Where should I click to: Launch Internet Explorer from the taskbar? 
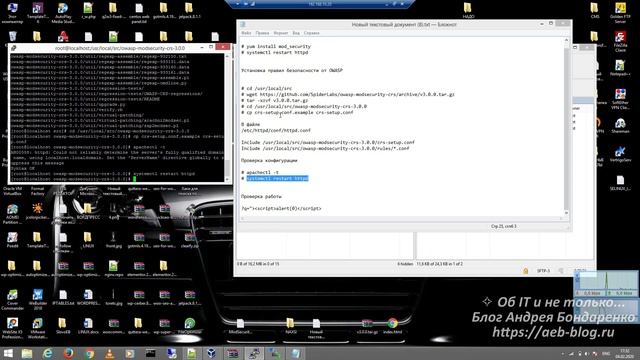coord(48,353)
